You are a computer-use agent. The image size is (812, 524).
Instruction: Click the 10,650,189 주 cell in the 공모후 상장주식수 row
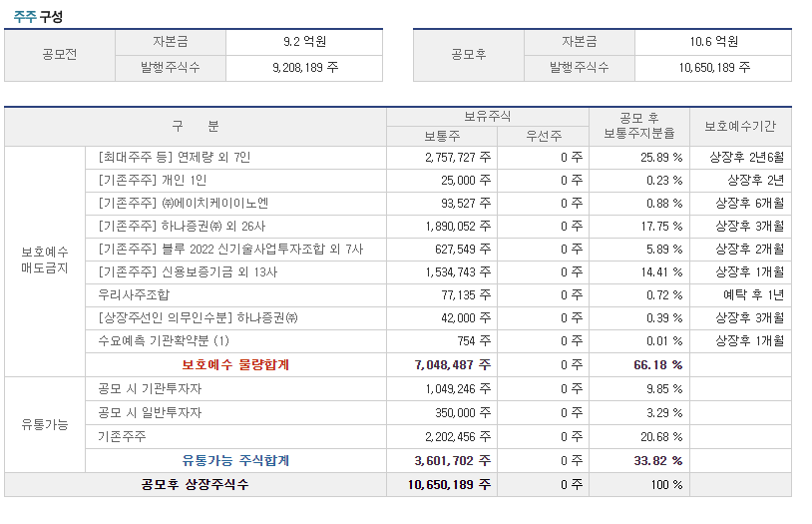click(442, 485)
